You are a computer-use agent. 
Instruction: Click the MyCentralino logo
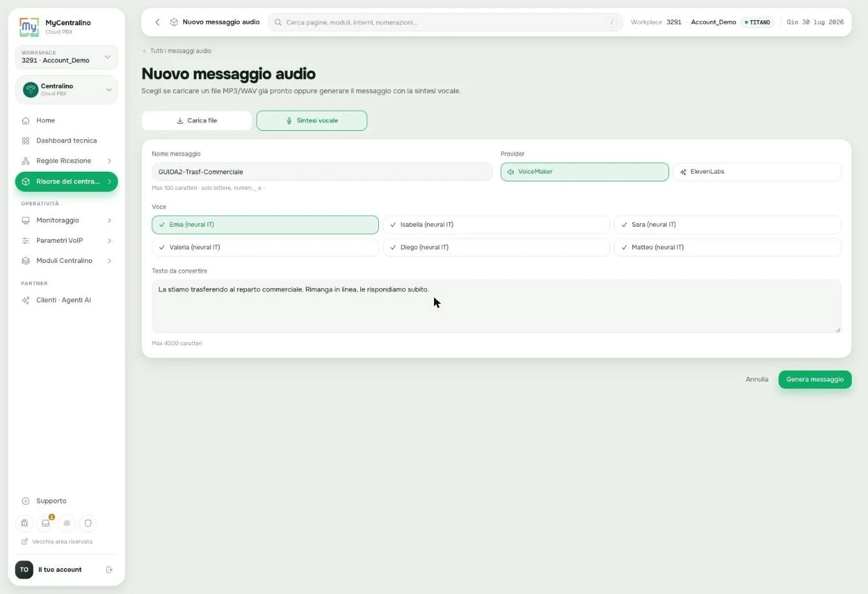(29, 27)
